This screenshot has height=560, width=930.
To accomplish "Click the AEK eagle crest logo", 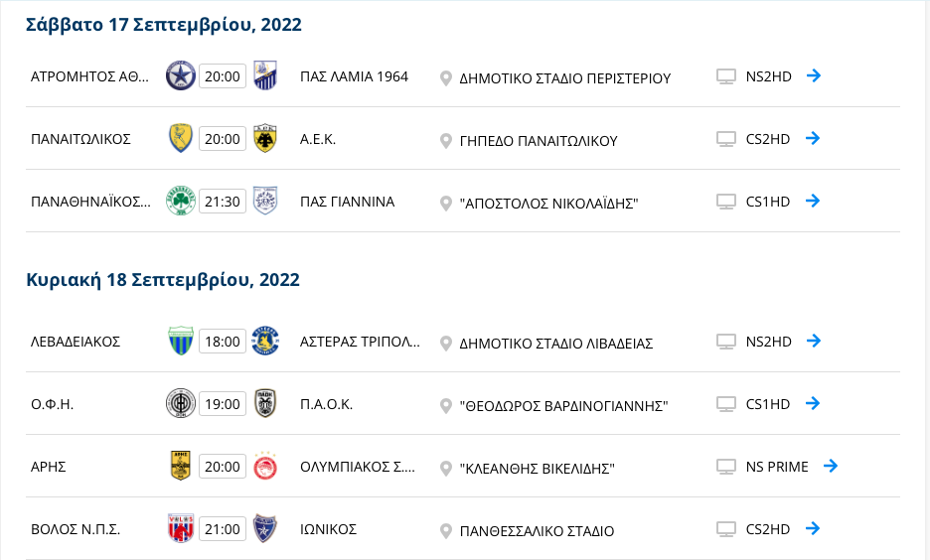I will (265, 139).
